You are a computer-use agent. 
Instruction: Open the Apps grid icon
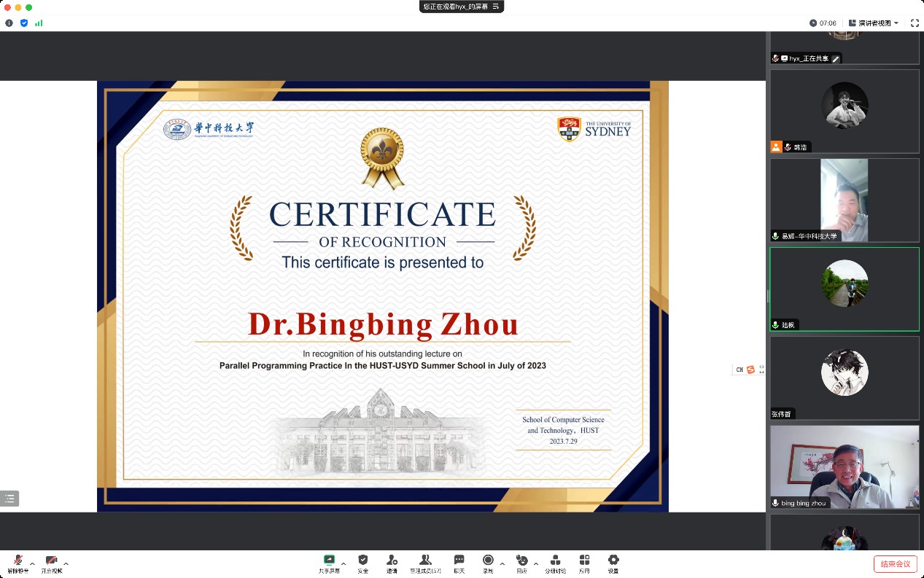pos(584,561)
